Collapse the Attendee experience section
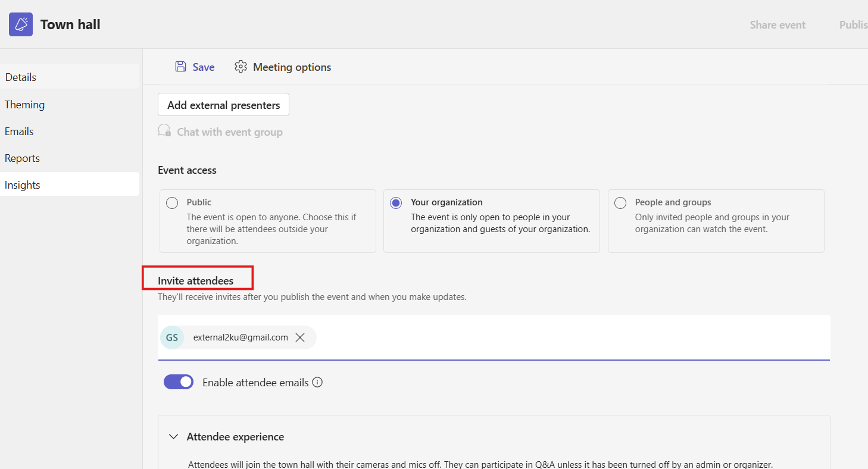The width and height of the screenshot is (868, 469). coord(174,437)
